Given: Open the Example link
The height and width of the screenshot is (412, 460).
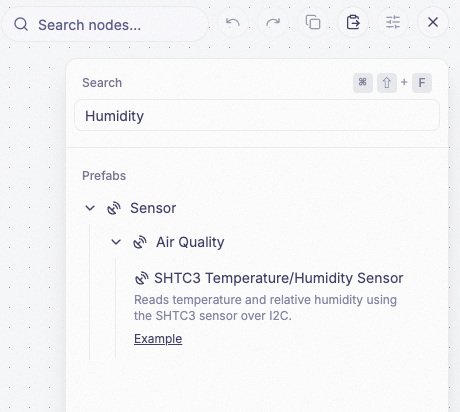Looking at the screenshot, I should [158, 339].
